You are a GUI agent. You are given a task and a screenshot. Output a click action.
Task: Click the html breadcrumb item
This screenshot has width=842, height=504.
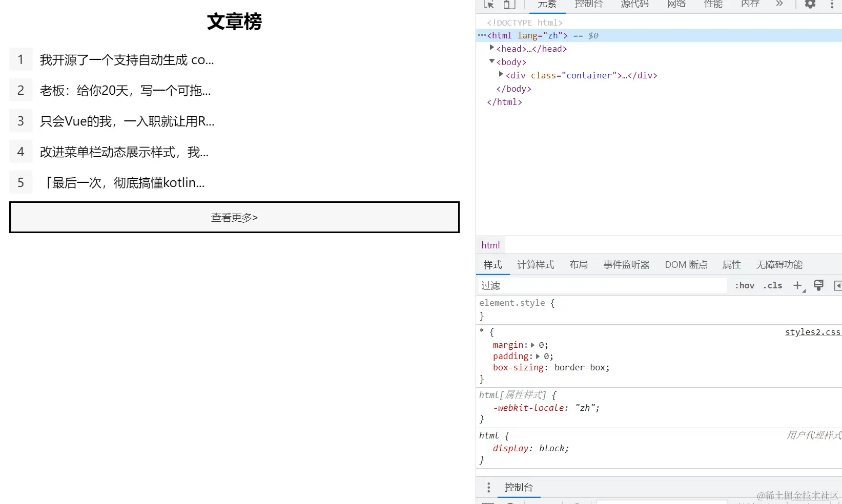[x=490, y=245]
